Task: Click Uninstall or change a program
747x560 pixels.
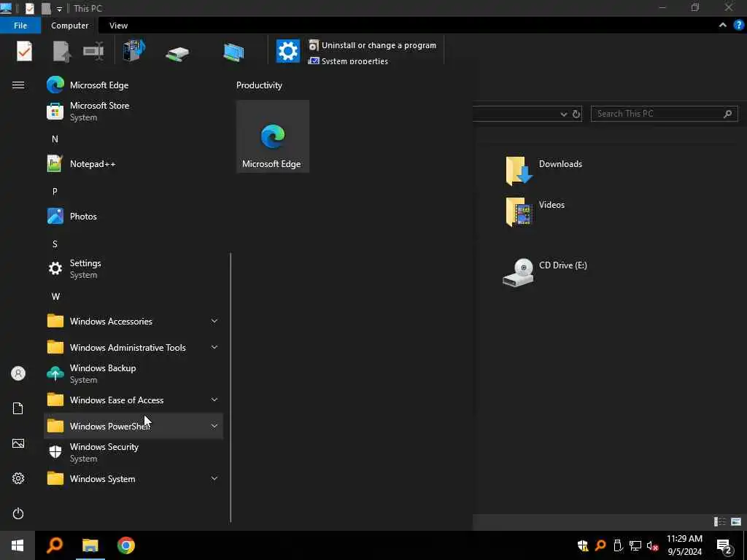Action: click(373, 45)
